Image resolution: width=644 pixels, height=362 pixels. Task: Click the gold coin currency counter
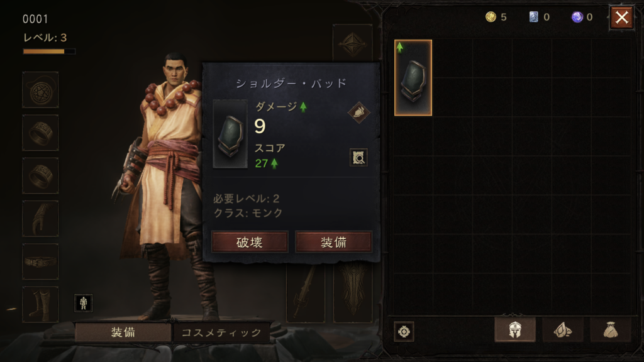pos(496,17)
